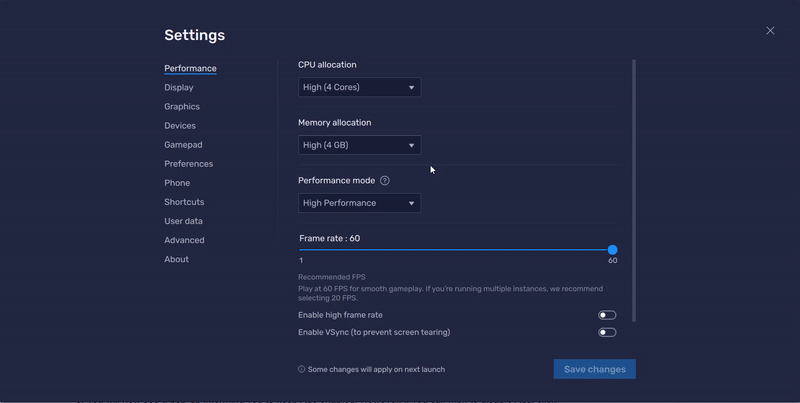Show the About tab
Screen dimensions: 800x403
176,259
